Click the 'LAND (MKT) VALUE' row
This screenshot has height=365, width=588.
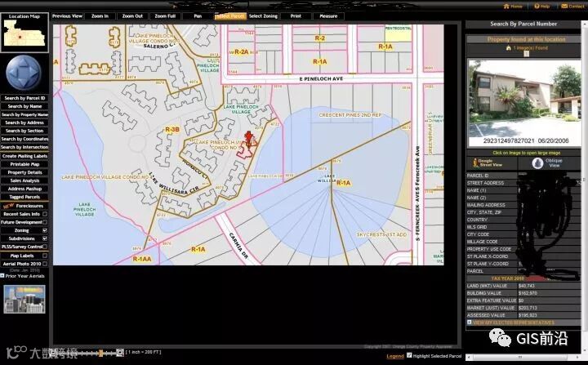click(x=523, y=286)
